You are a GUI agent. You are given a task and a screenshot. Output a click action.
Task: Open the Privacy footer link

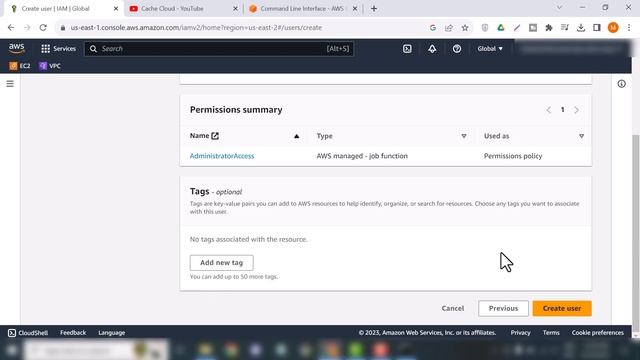520,333
